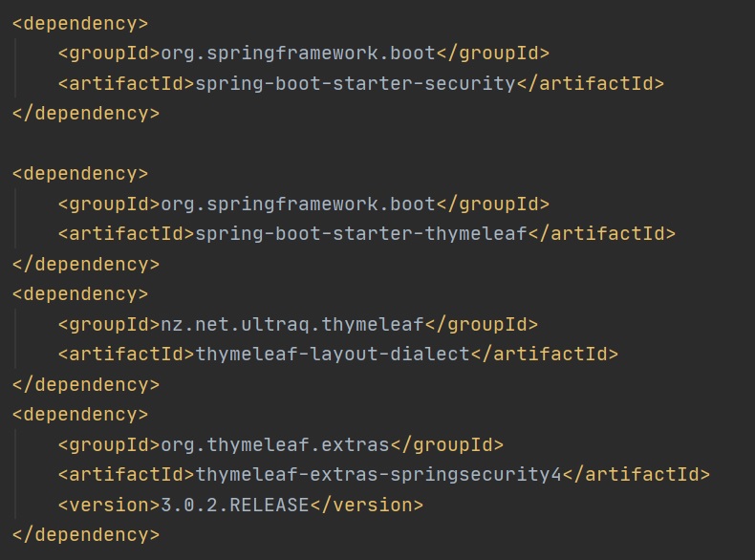Click the last closing dependency tag
755x560 pixels.
[x=86, y=535]
